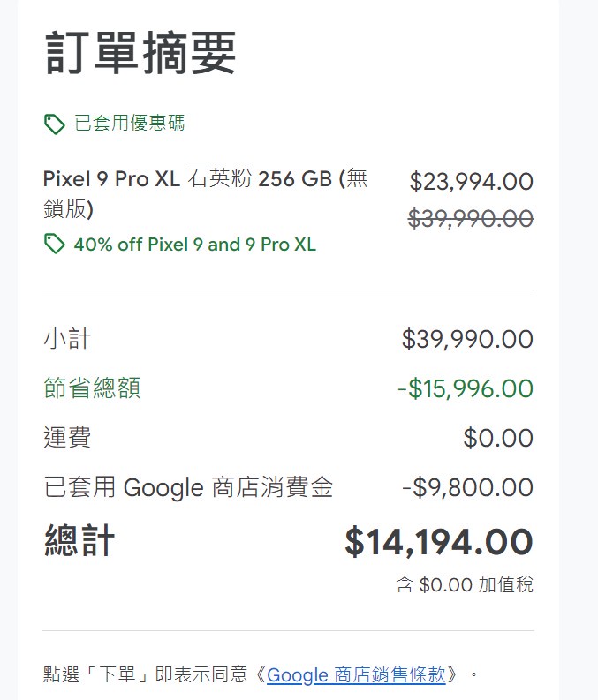Click the tag icon beside 40% off promo
Viewport: 598px width, 700px height.
point(55,245)
